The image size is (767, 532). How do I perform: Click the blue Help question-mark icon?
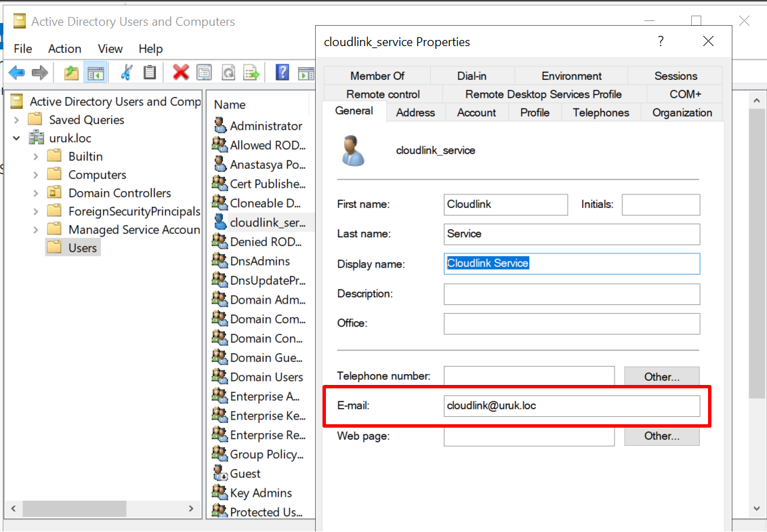pos(283,73)
